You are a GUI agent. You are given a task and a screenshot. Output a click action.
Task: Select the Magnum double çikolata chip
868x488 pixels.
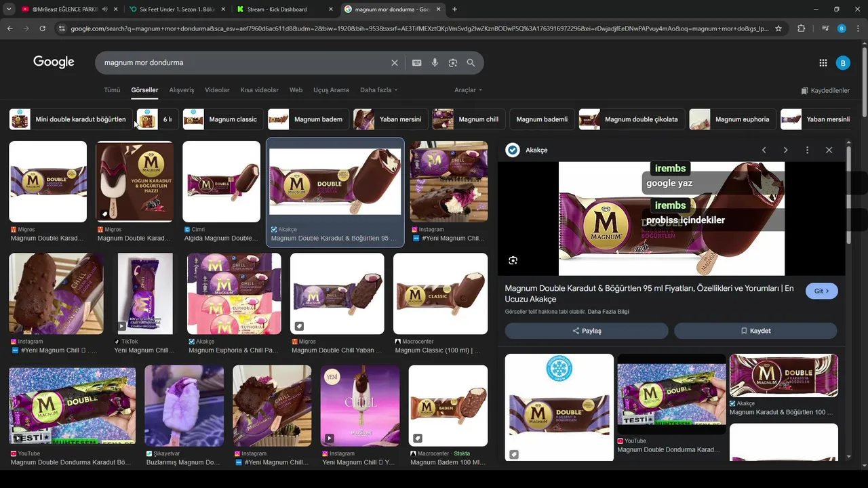pyautogui.click(x=631, y=119)
